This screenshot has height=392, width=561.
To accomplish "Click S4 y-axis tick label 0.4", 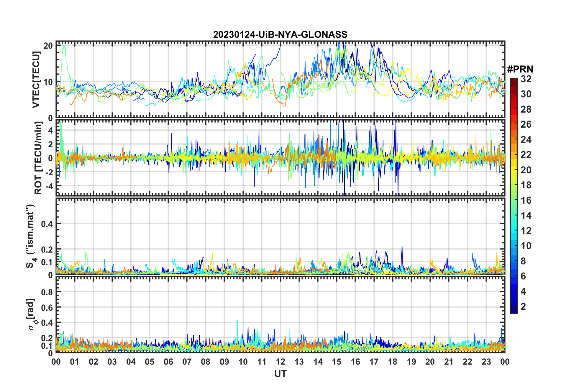I will [x=47, y=224].
